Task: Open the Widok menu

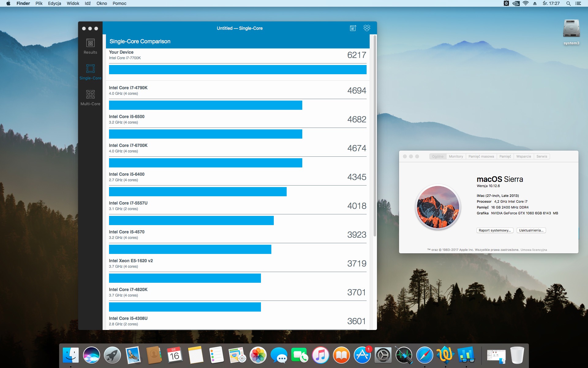Action: pyautogui.click(x=73, y=3)
